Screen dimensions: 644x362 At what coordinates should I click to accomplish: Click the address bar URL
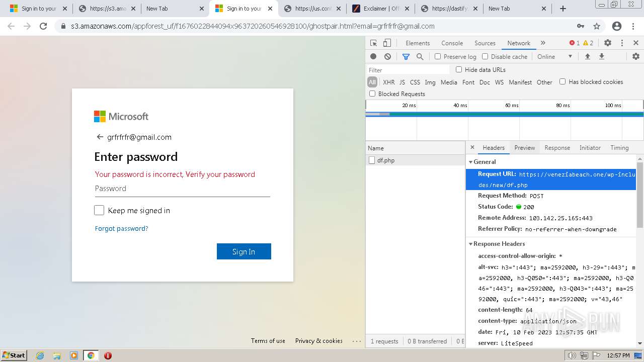click(x=253, y=26)
